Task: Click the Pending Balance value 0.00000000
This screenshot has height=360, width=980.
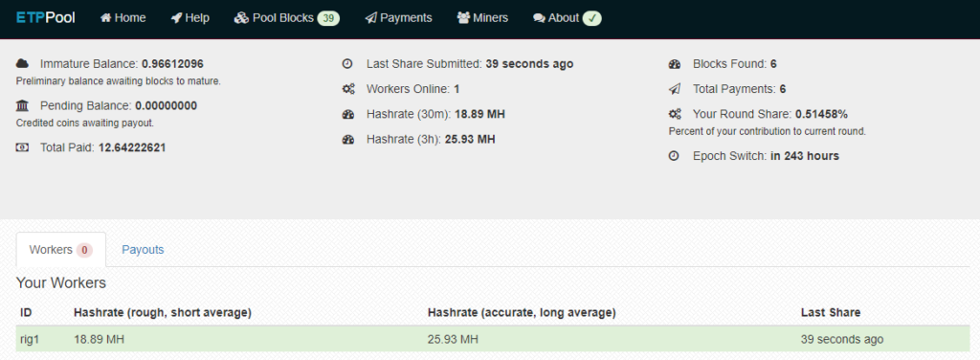Action: pyautogui.click(x=166, y=105)
